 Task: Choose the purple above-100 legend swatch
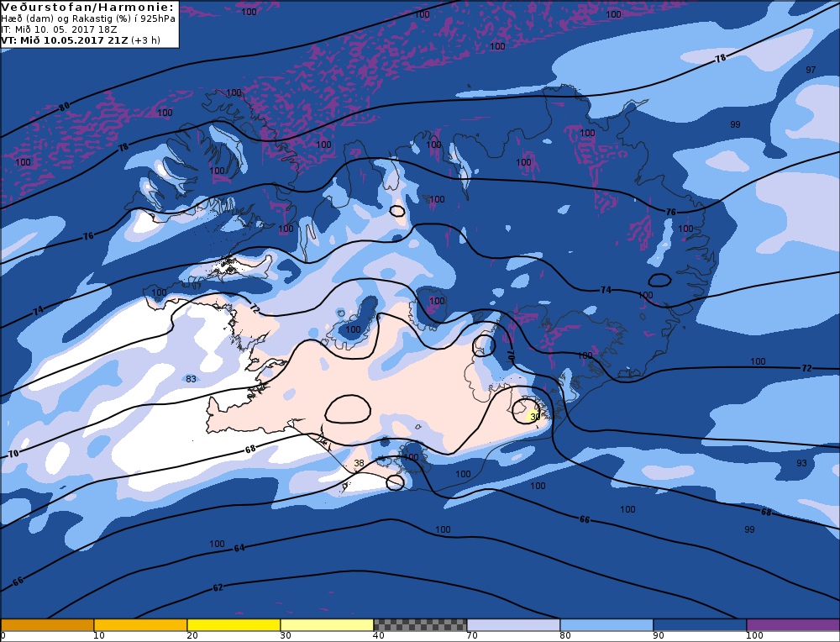click(793, 625)
